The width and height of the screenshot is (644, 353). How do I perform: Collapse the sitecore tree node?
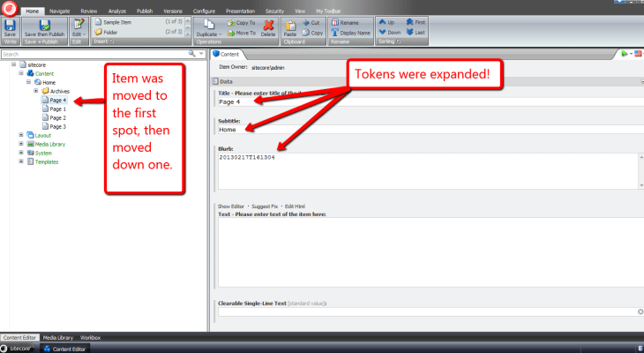click(x=13, y=64)
